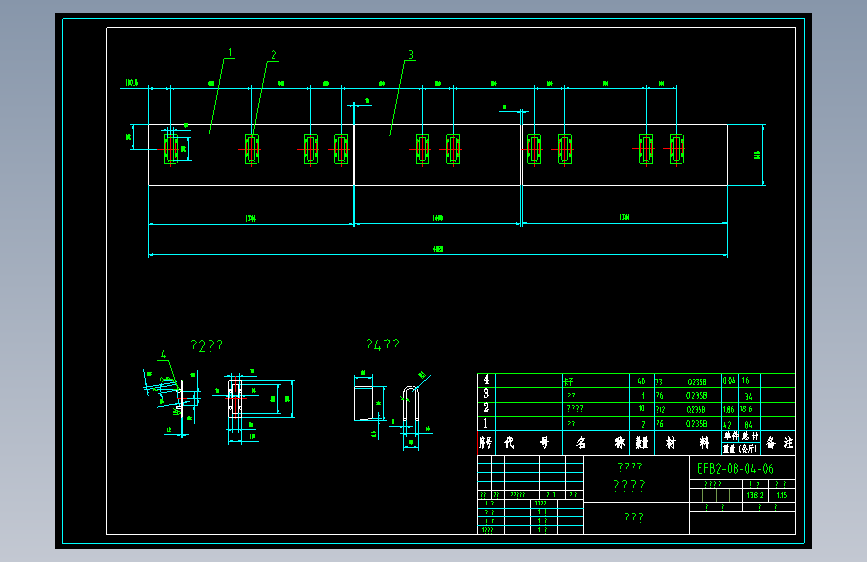Select the 138.2 weight value in title block

click(x=755, y=495)
